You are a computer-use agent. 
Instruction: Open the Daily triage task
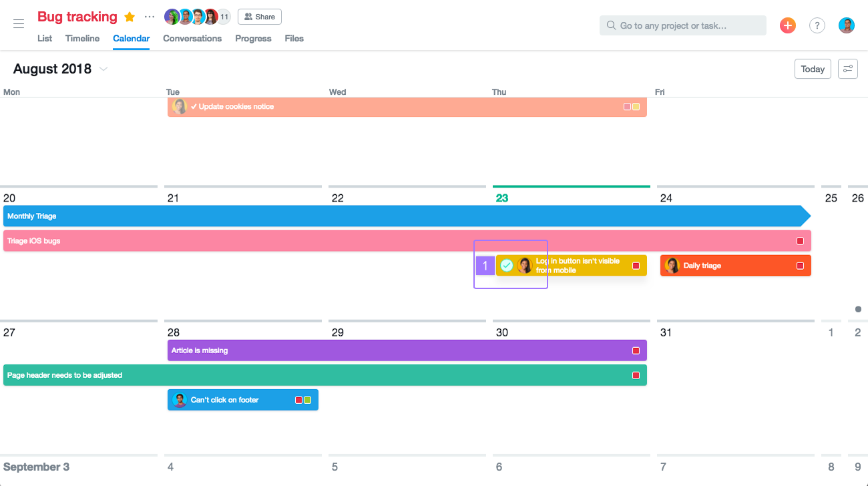[736, 266]
